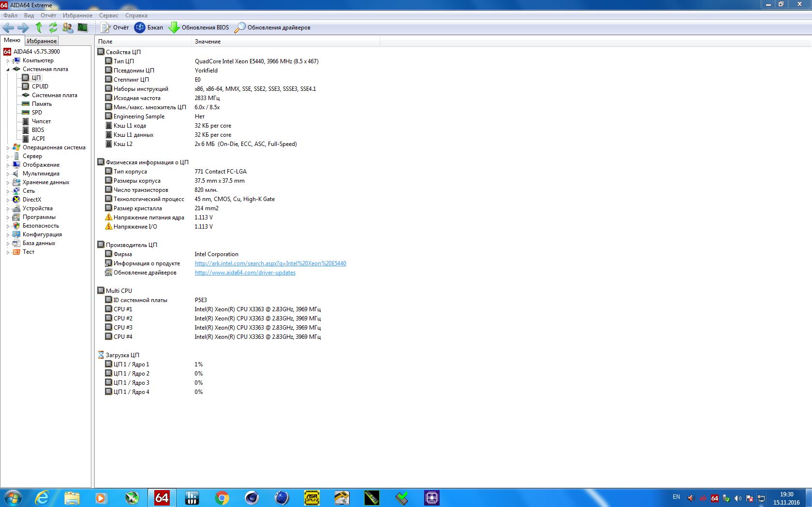Select Программы in the sidebar tree

pyautogui.click(x=39, y=217)
